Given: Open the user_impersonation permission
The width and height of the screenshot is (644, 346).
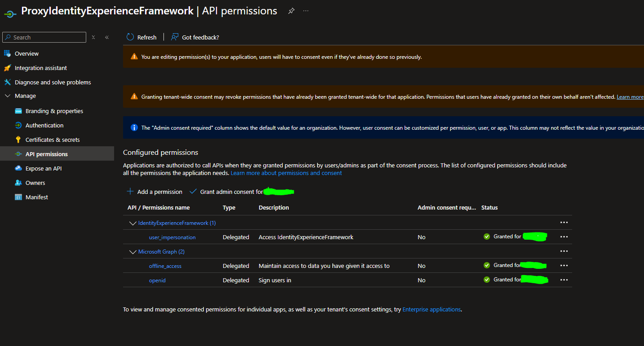Looking at the screenshot, I should (x=172, y=237).
